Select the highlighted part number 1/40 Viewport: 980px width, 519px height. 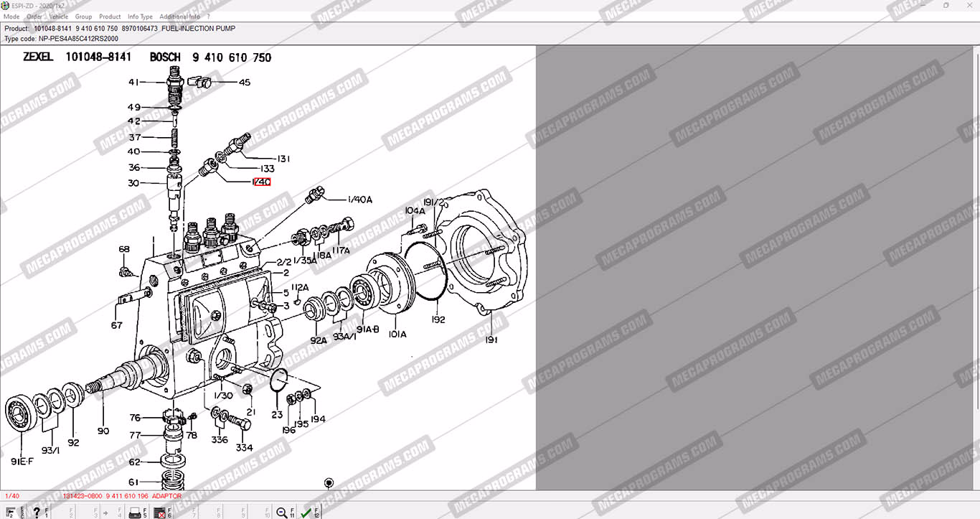(x=261, y=182)
